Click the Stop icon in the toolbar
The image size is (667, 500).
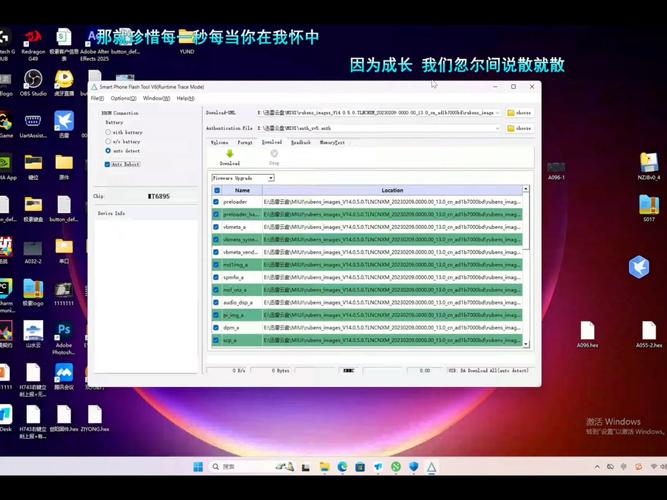tap(274, 154)
